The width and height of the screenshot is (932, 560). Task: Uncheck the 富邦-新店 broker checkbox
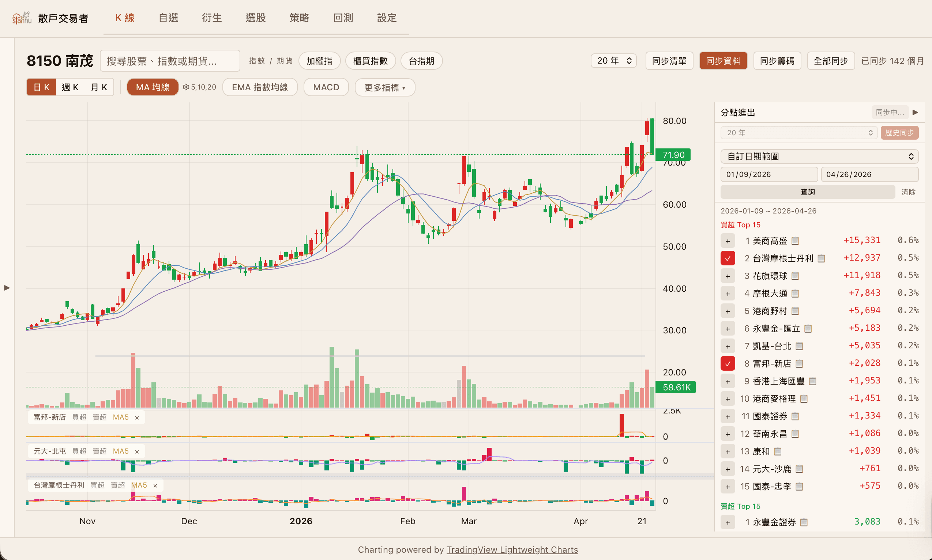[727, 364]
